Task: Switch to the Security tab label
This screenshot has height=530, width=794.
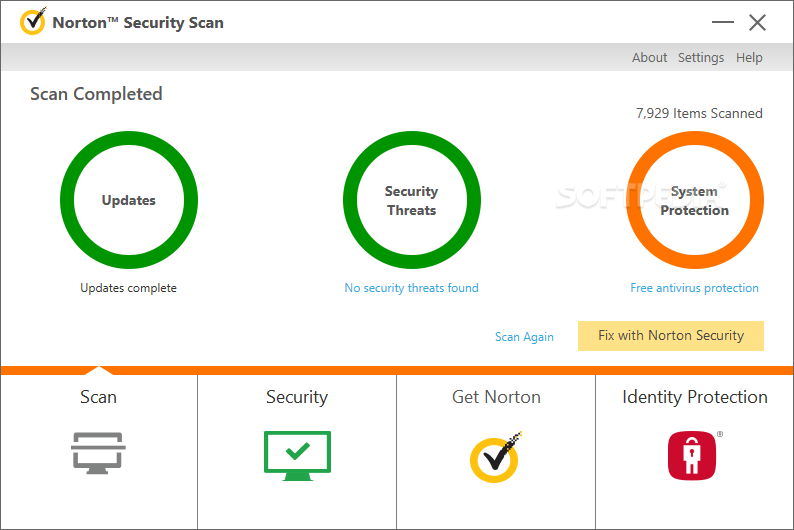Action: pyautogui.click(x=296, y=397)
